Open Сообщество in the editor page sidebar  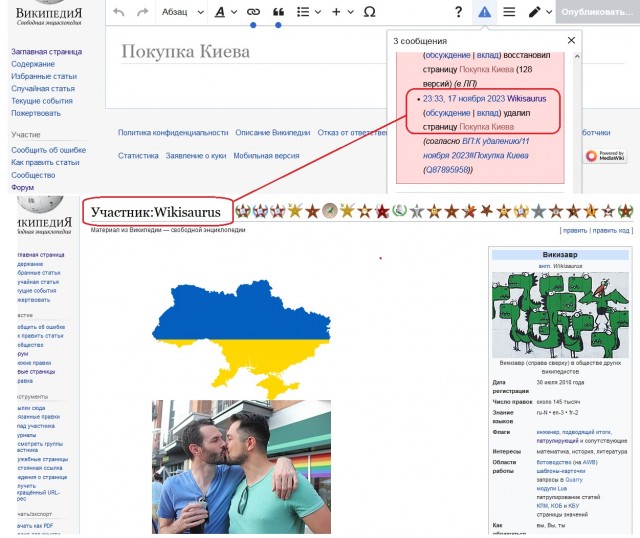[33, 175]
